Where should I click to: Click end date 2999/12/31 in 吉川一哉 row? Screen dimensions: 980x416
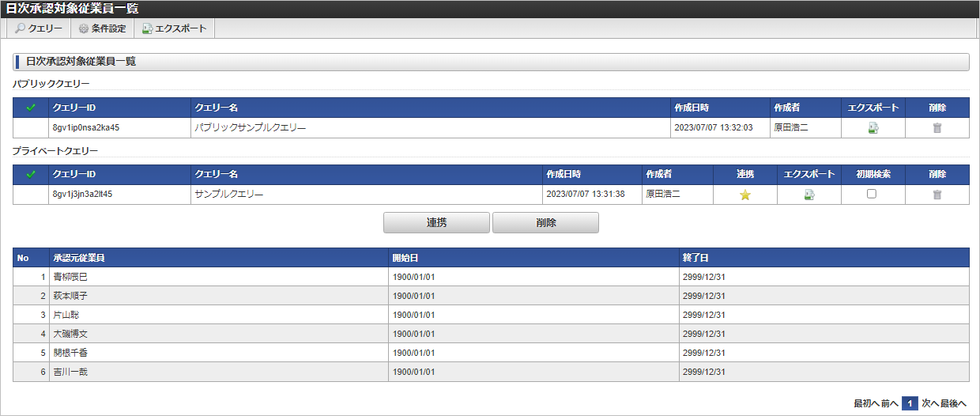(704, 372)
